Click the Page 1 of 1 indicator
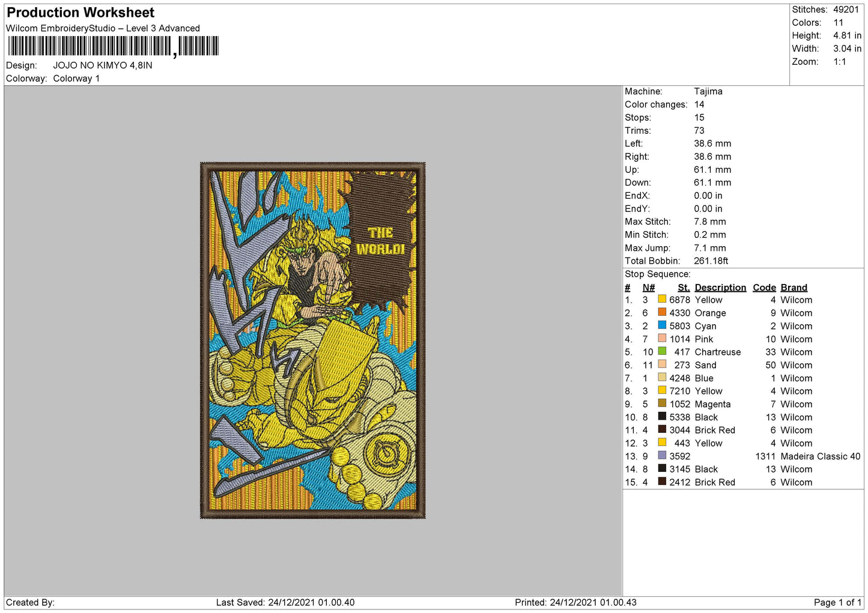Image resolution: width=868 pixels, height=613 pixels. click(x=837, y=602)
